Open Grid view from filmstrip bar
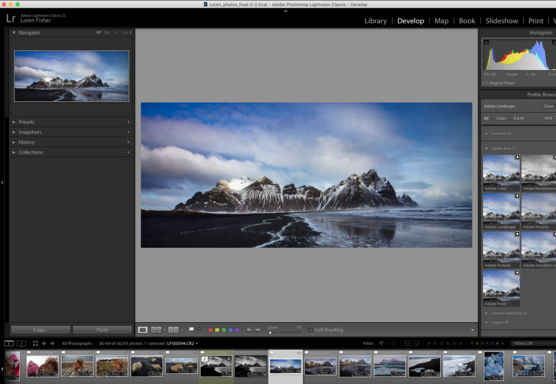The width and height of the screenshot is (556, 384). click(x=35, y=343)
